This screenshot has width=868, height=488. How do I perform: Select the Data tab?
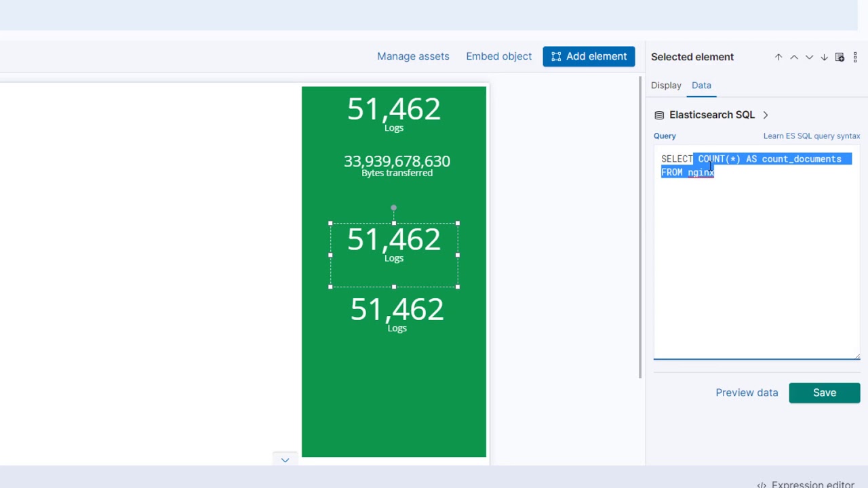(701, 85)
